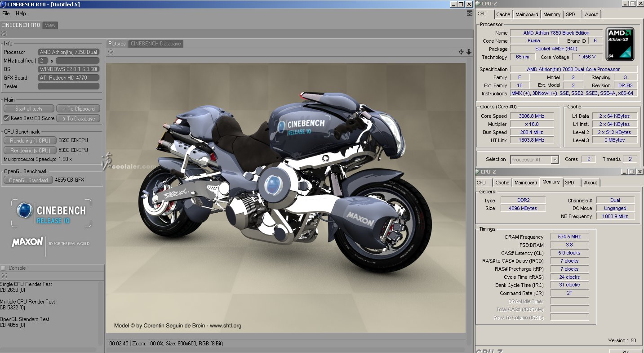Click the Multiprocessor Speedup 1.98 x text

[38, 159]
